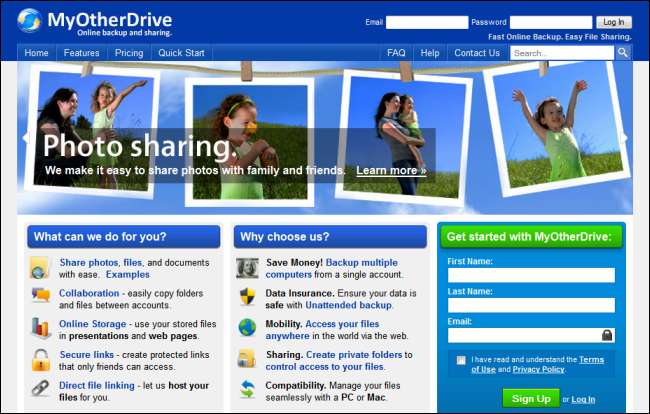
Task: Open the Backup multiple computers link
Action: coord(332,269)
